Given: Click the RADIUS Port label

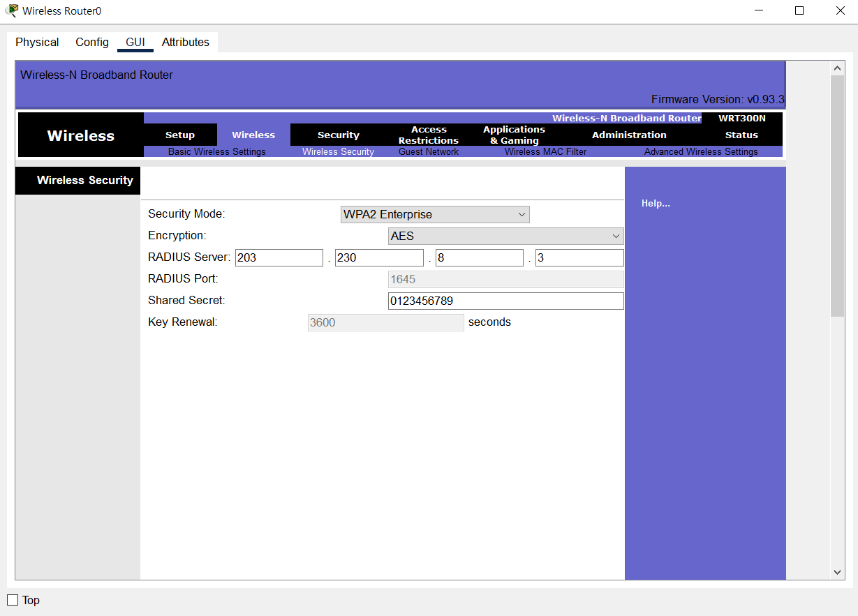Looking at the screenshot, I should [183, 279].
